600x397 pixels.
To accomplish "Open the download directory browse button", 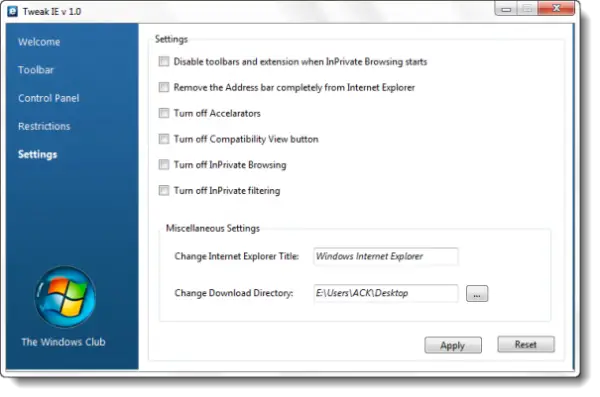I will pos(477,294).
